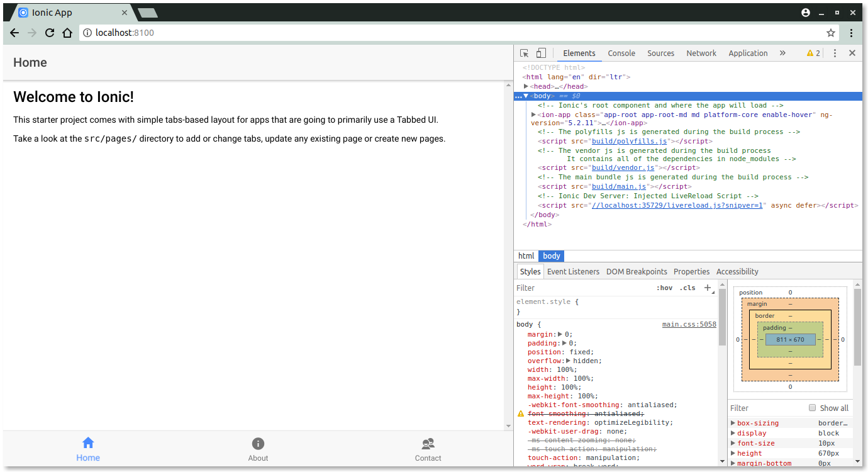Expand overflow shorthand in body rule

tap(569, 361)
